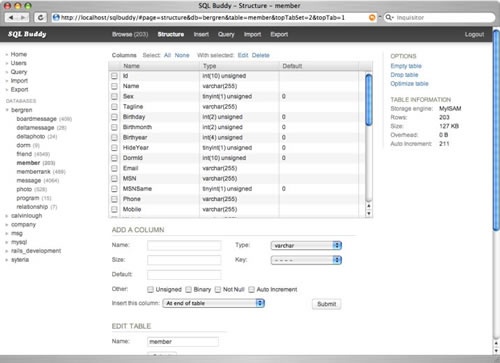500x363 pixels.
Task: Open the friend table
Action: (x=24, y=154)
